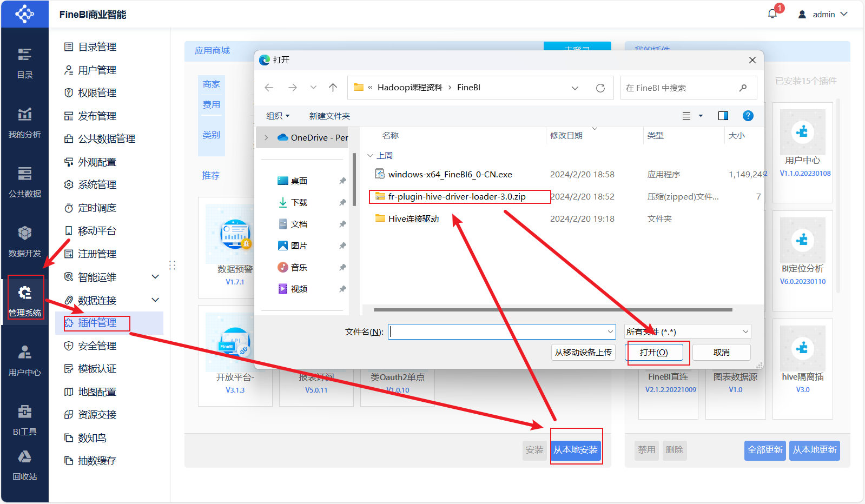Open 用户管理 menu item
865x504 pixels.
coord(97,70)
